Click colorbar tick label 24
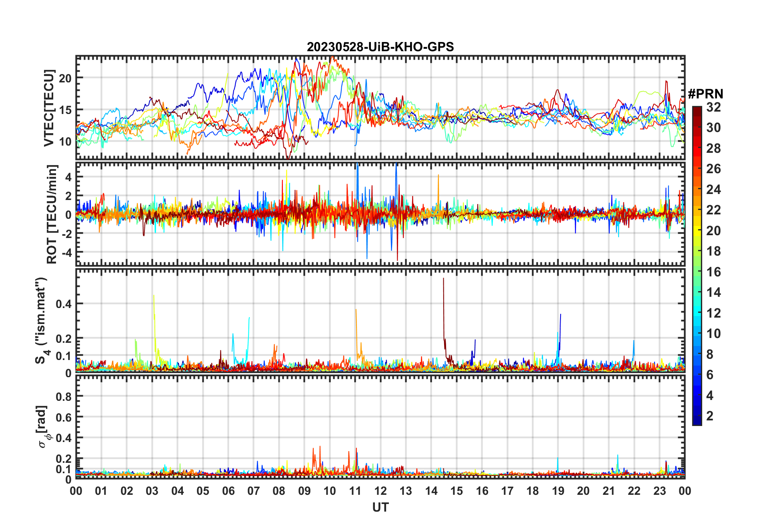This screenshot has height=532, width=761. point(713,190)
